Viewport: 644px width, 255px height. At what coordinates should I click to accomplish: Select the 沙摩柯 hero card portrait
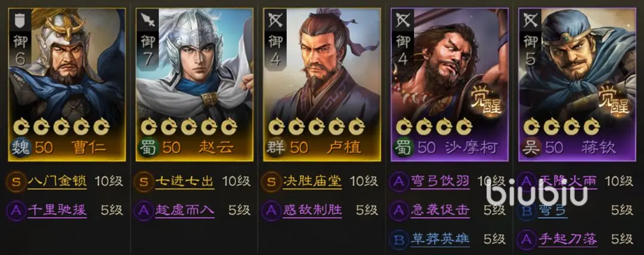click(450, 84)
